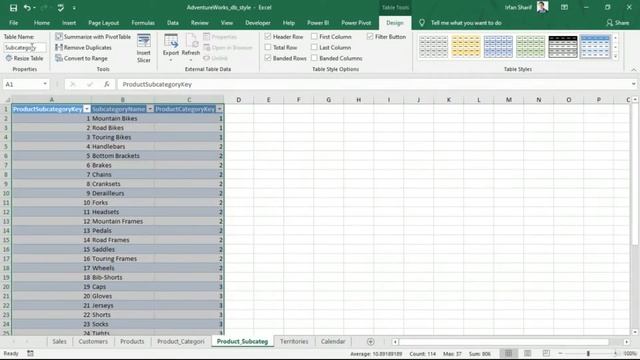640x360 pixels.
Task: Open ProductSubcategoryKey filter dropdown
Action: [87, 109]
